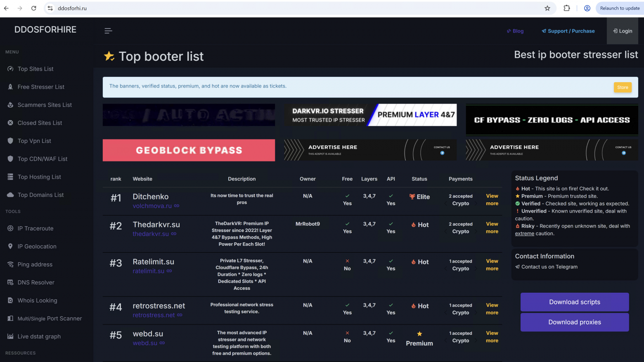Click the cloud icon beside Top Domains List
Screen dimensions: 644x362
tap(10, 195)
